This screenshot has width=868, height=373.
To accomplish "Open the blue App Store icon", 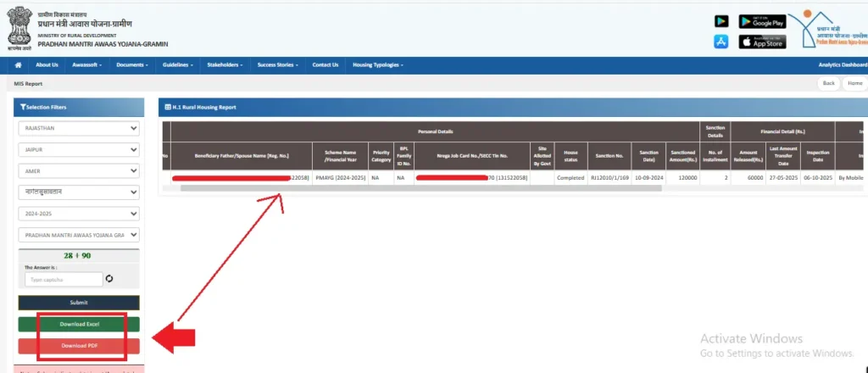I will click(x=721, y=42).
